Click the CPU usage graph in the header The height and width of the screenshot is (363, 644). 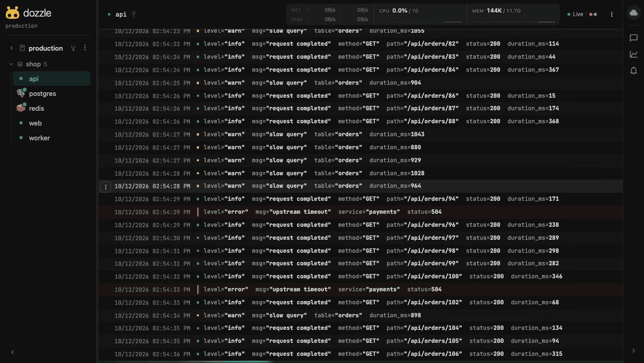tap(420, 15)
